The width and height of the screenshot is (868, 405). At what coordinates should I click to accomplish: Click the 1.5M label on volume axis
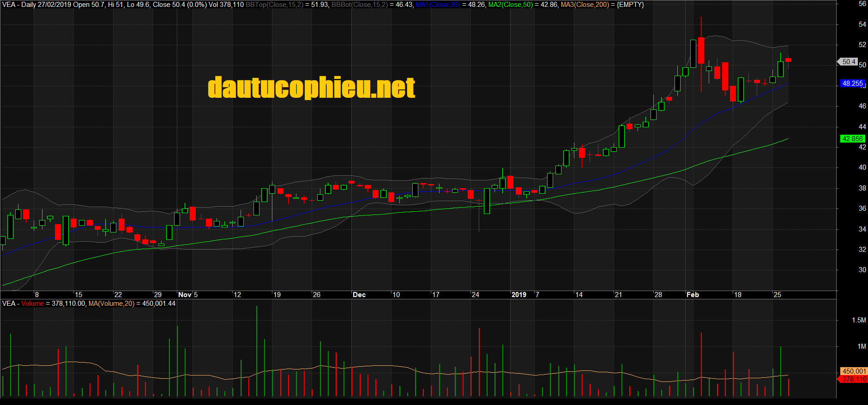point(859,320)
